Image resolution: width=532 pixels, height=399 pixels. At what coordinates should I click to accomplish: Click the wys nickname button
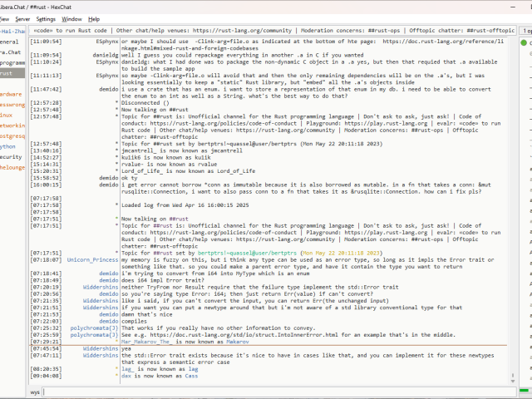click(x=36, y=391)
